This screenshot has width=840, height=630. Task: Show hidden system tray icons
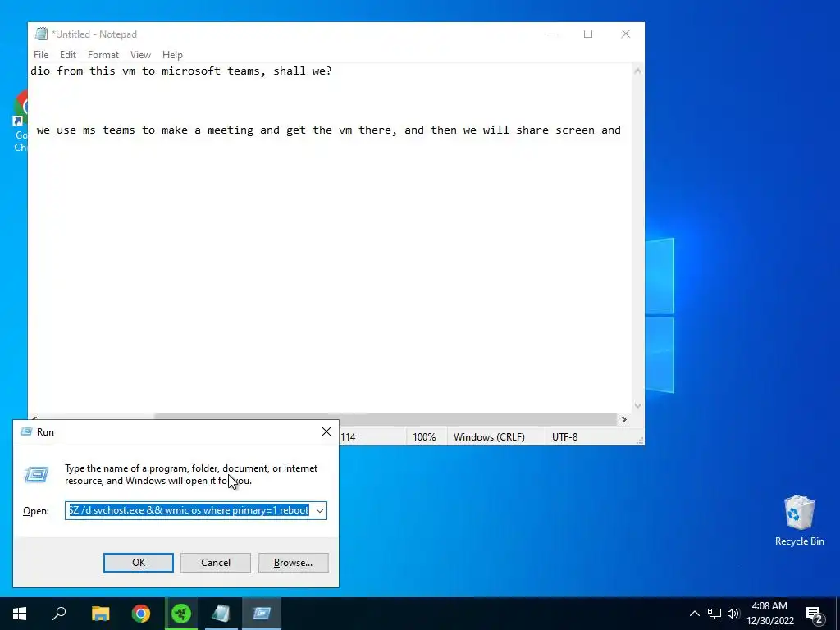pos(694,614)
